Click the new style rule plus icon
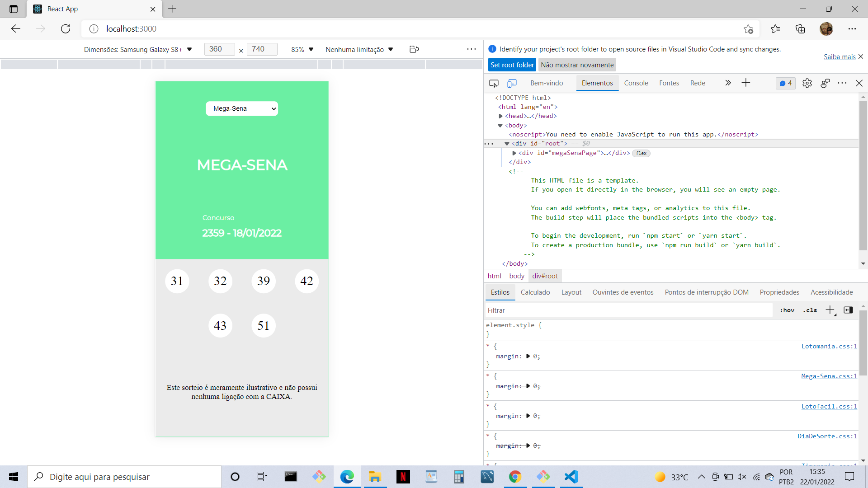This screenshot has width=868, height=488. coord(830,310)
